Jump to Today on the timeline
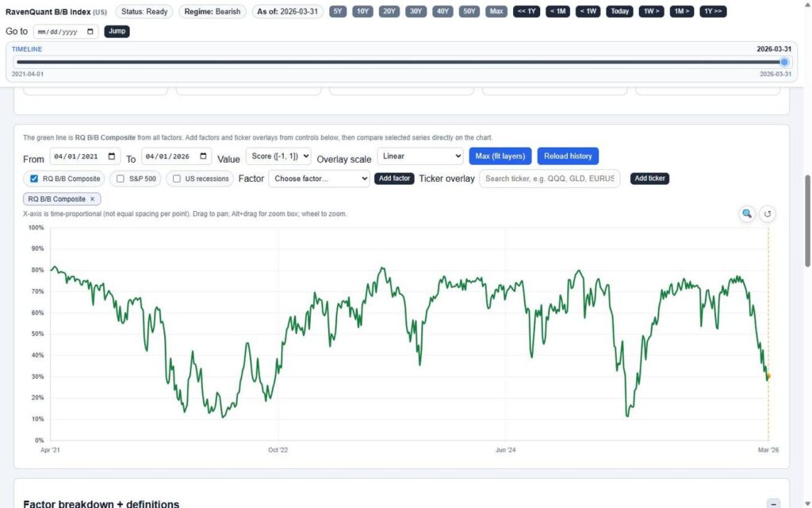The image size is (812, 508). point(619,11)
